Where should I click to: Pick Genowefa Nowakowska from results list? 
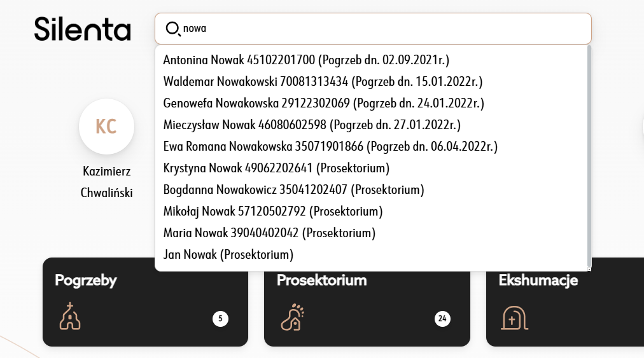[324, 103]
